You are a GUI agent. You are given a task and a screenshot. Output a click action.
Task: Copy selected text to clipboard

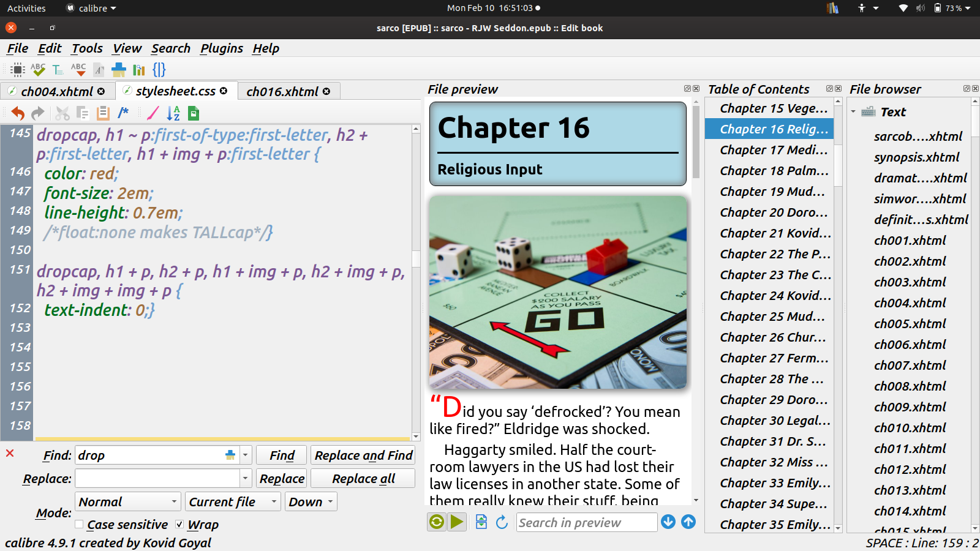[83, 113]
